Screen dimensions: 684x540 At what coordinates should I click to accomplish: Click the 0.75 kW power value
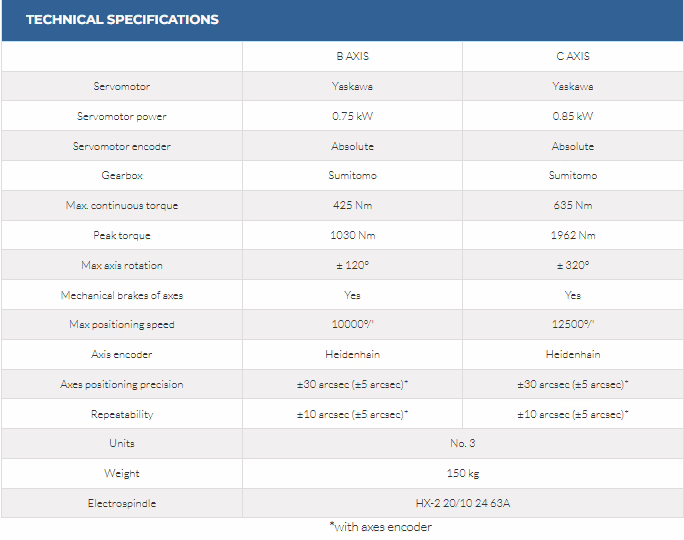pos(352,116)
